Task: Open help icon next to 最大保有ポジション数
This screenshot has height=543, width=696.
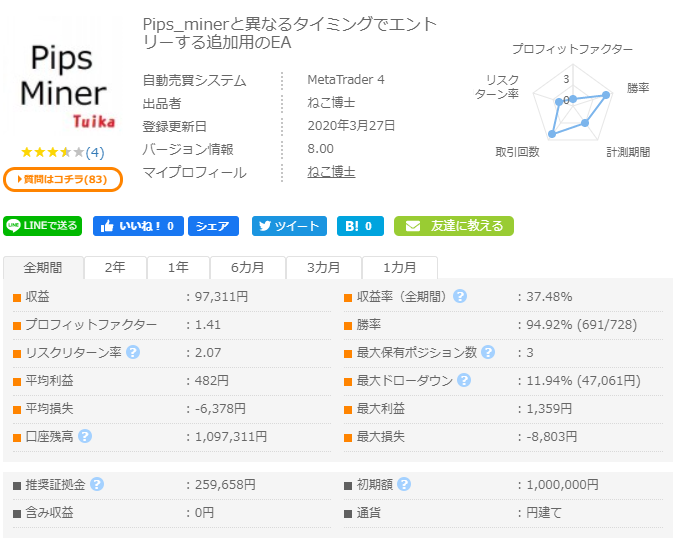Action: [488, 353]
